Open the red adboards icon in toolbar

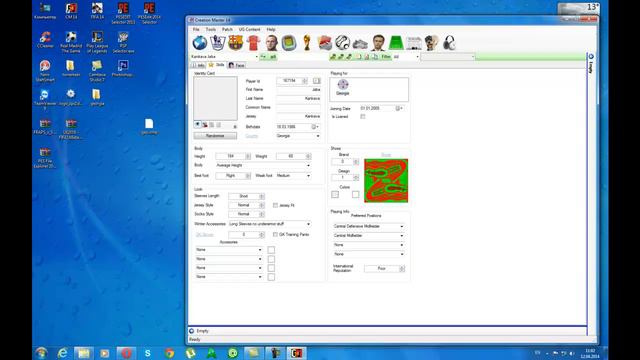click(324, 43)
